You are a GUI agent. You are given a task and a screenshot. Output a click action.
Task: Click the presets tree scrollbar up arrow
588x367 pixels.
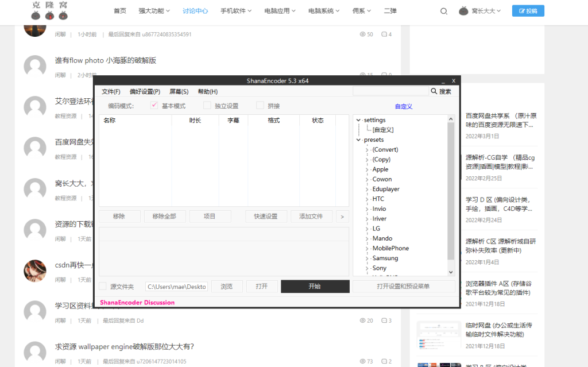coord(451,118)
